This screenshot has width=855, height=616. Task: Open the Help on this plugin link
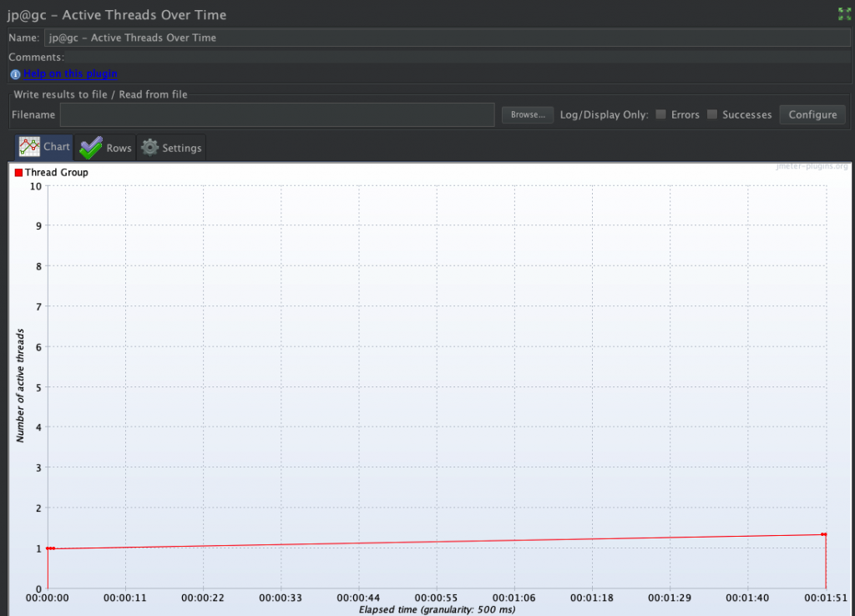tap(70, 74)
